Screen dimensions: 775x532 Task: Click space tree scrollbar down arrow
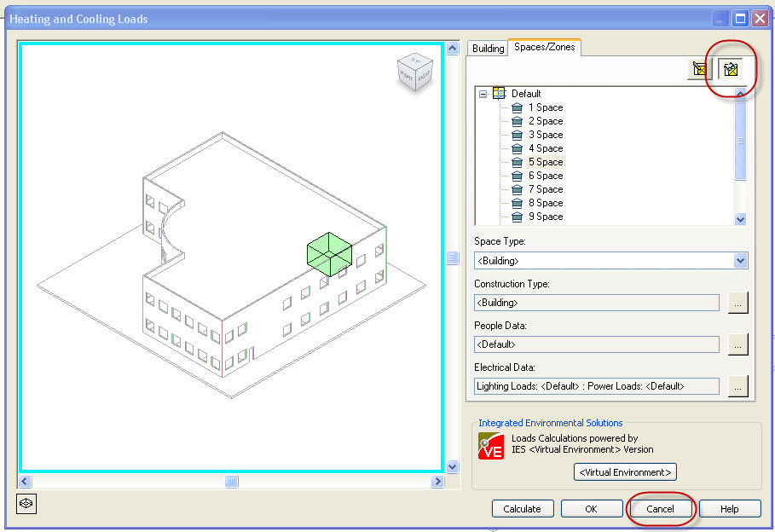[x=740, y=219]
